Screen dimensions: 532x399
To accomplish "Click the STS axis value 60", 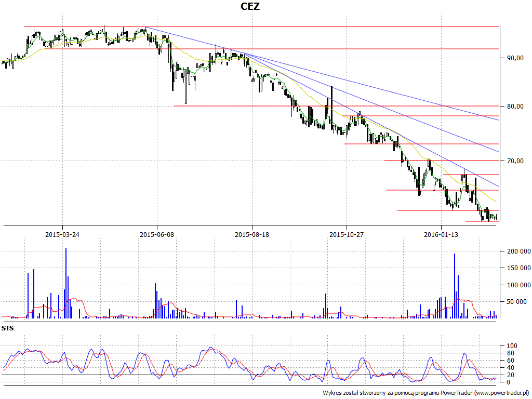I will coord(510,361).
